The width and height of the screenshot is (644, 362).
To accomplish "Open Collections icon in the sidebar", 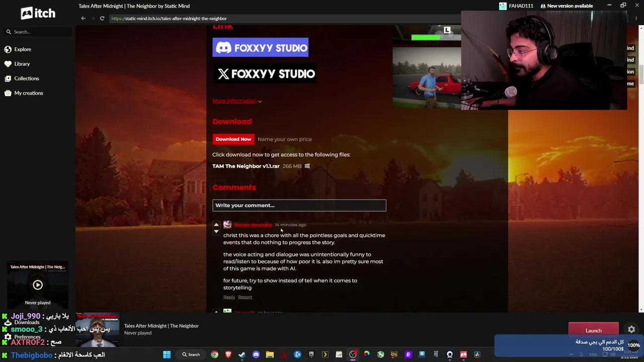I will [x=8, y=78].
